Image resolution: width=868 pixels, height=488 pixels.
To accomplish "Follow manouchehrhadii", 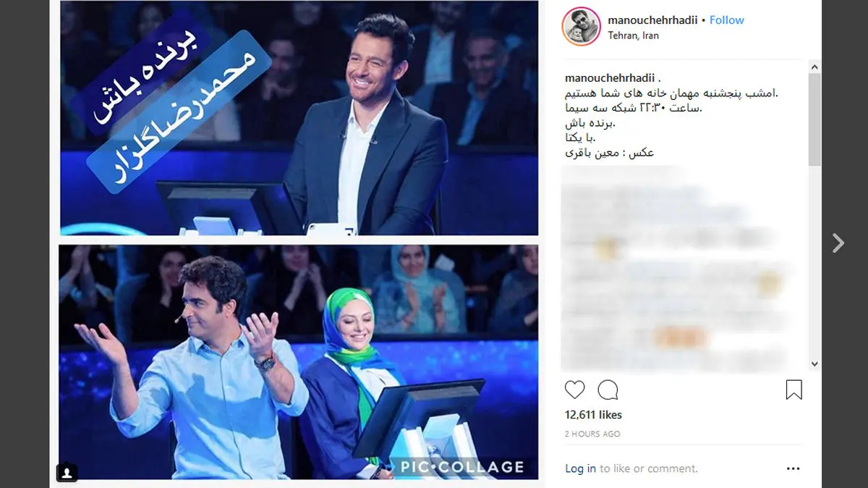I will [726, 20].
